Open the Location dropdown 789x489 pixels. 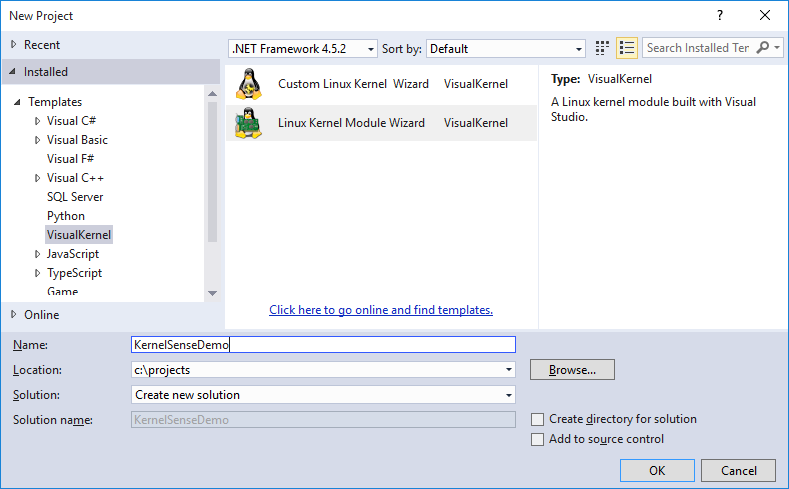[509, 370]
